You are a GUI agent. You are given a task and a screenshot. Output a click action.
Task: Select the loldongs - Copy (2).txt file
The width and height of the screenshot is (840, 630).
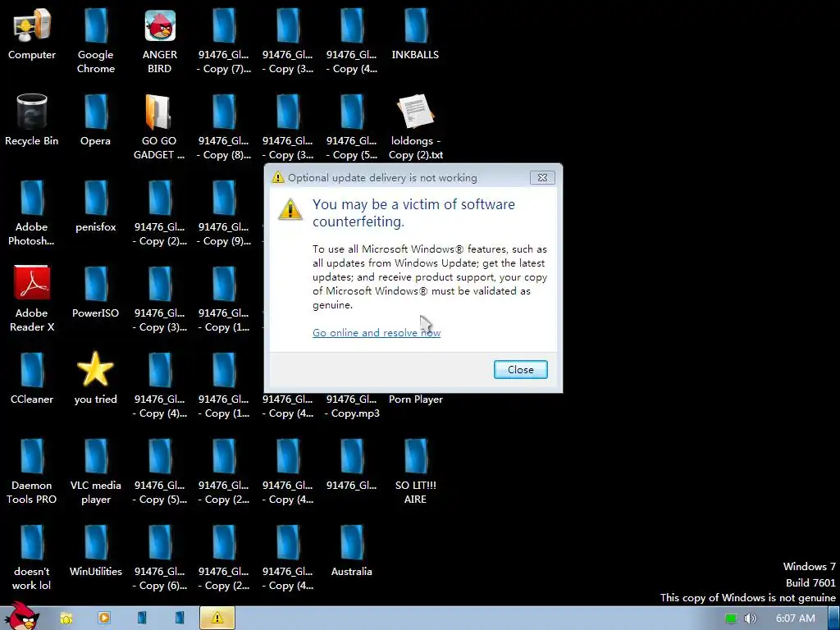point(416,126)
